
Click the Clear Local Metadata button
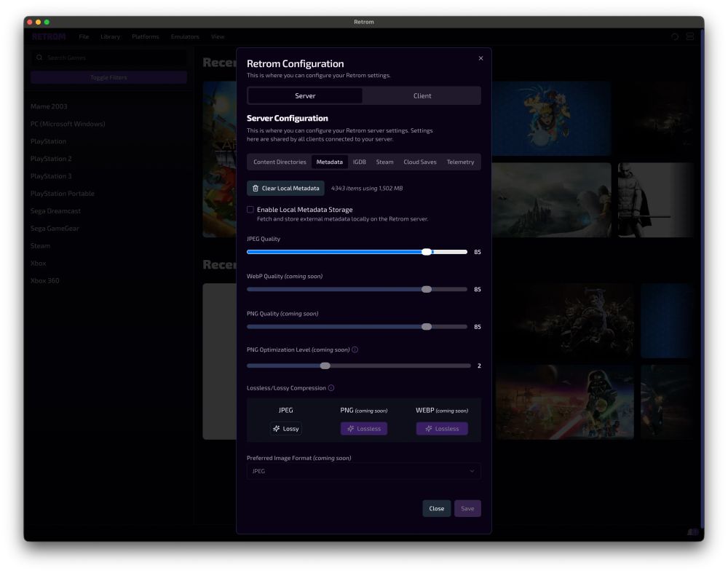pyautogui.click(x=285, y=188)
